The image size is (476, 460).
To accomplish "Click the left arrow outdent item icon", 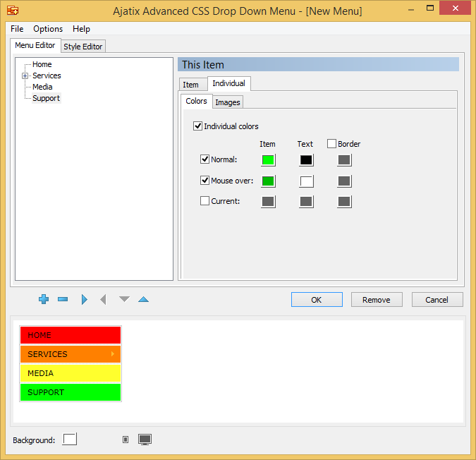I will pos(103,300).
